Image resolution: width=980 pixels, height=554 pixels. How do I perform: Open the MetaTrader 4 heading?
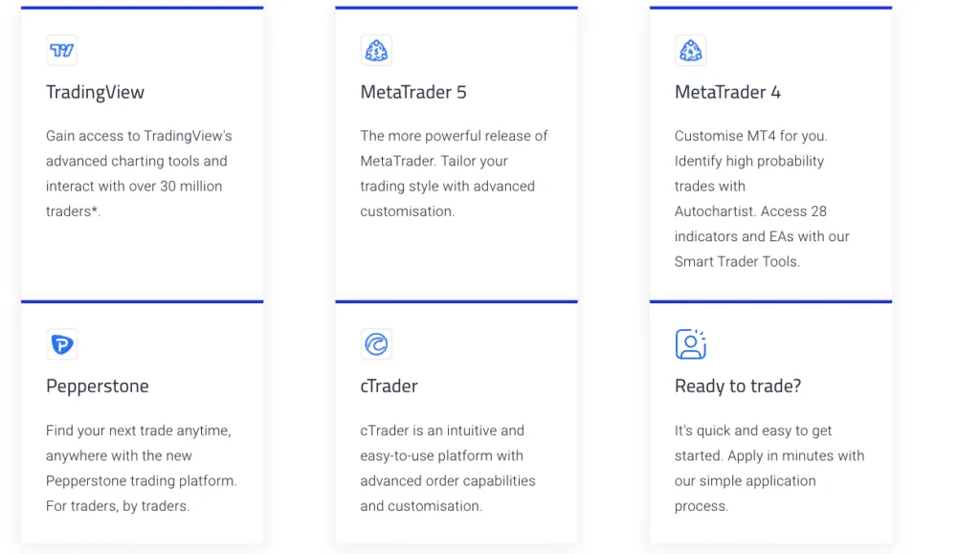(x=727, y=92)
